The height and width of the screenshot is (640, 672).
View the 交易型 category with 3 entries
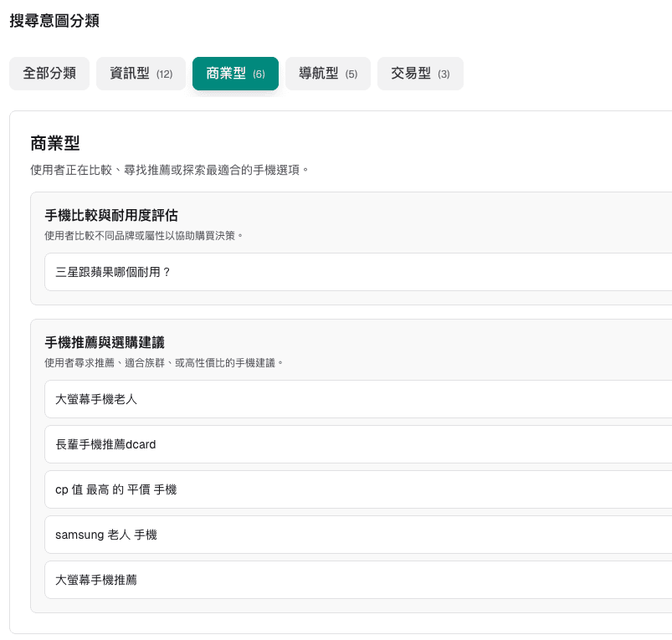coord(420,74)
